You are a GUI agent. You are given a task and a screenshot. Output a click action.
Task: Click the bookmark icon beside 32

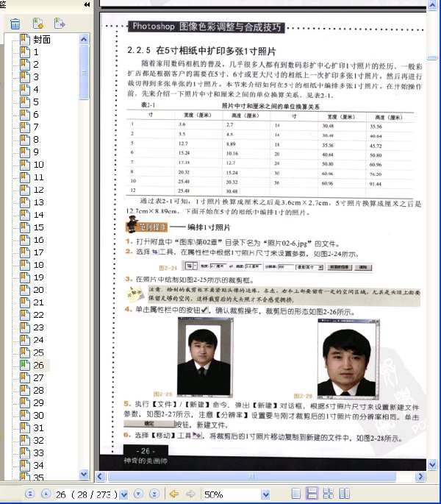(x=25, y=441)
